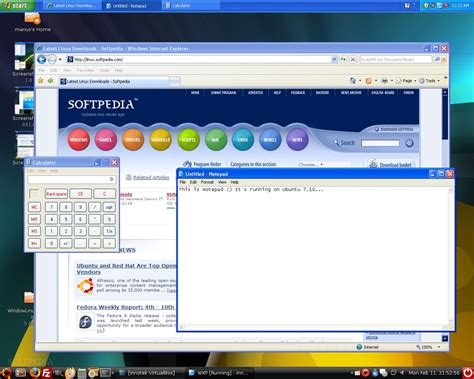
Task: Open the recent pages arrow next to IE Forward
Action: (x=60, y=60)
